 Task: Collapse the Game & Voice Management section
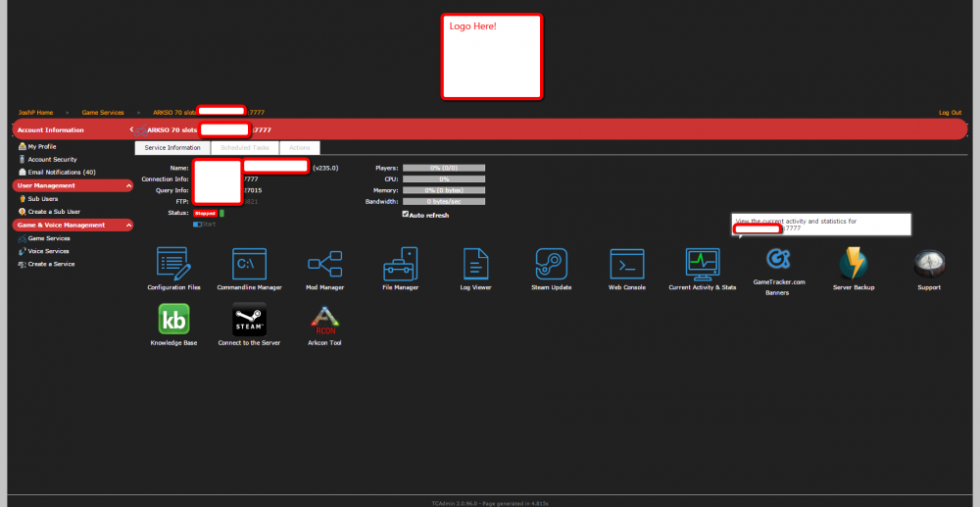129,225
